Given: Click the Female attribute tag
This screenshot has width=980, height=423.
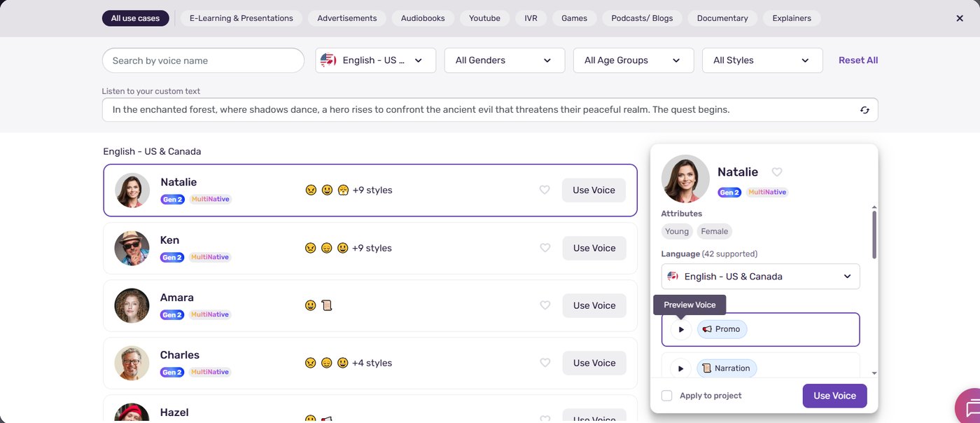Looking at the screenshot, I should click(715, 231).
